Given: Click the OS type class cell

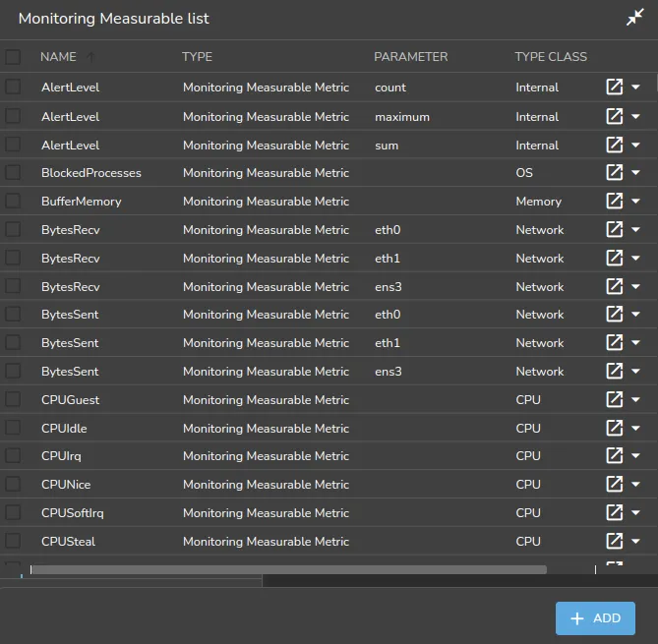Looking at the screenshot, I should click(524, 173).
